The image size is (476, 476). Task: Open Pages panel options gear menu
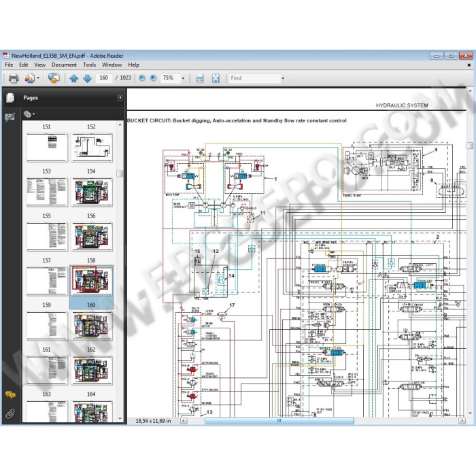tap(29, 114)
